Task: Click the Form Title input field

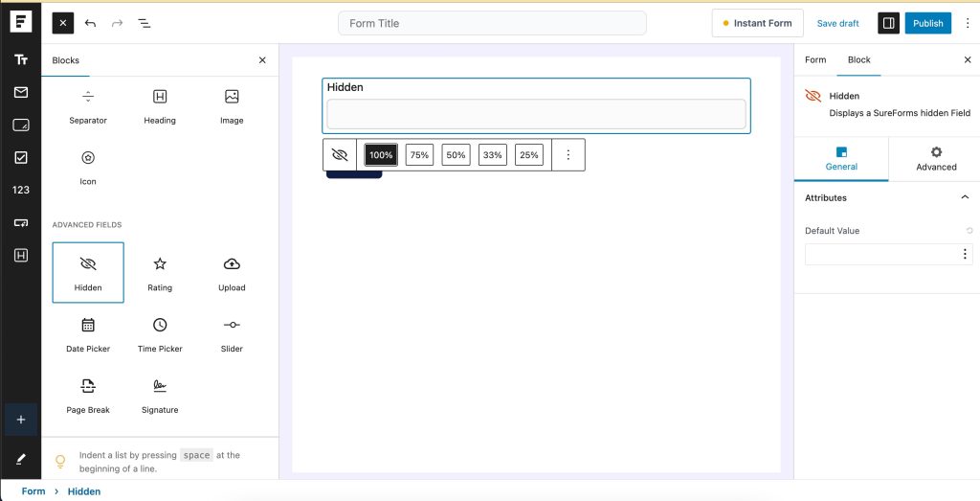Action: coord(492,23)
